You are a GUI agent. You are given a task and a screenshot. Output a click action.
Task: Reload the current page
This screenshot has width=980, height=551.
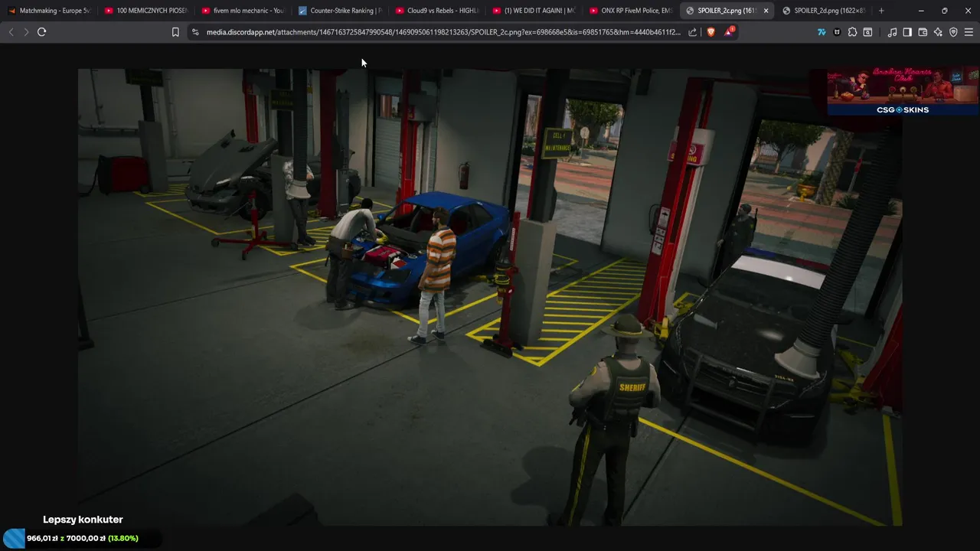(x=41, y=32)
